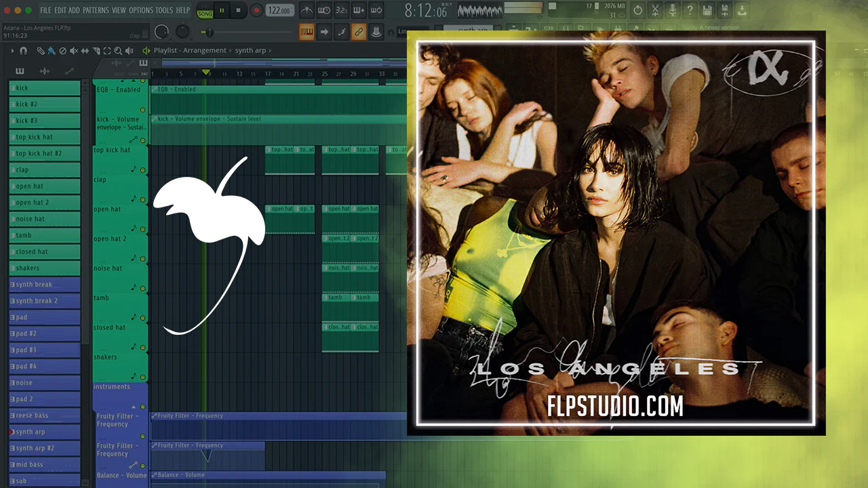Screen dimensions: 868x488
Task: Open the OPTIONS menu
Action: (141, 10)
